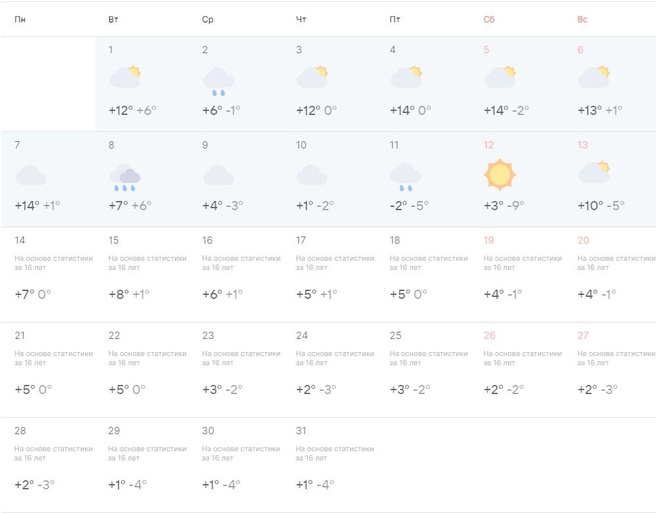The height and width of the screenshot is (513, 656).
Task: Click the rain cloud icon for day 11
Action: [x=405, y=177]
